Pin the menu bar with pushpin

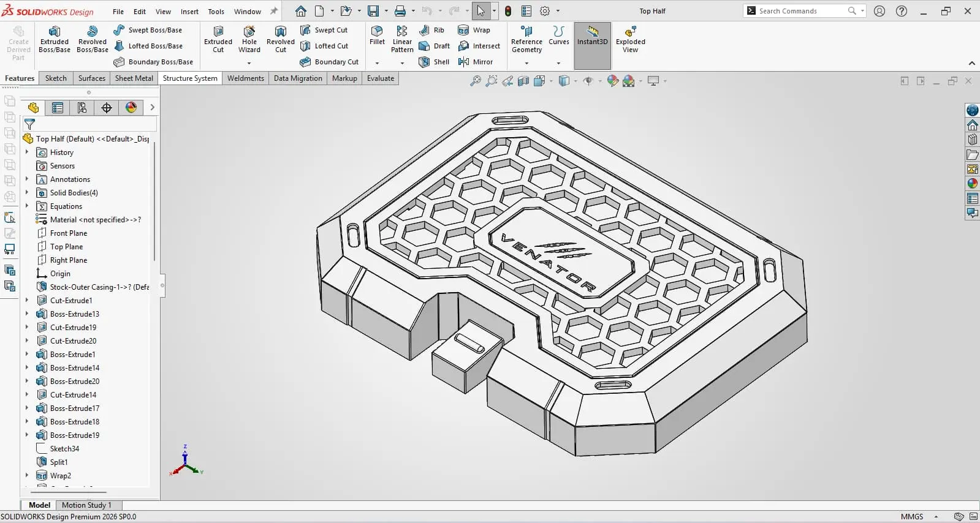tap(274, 11)
